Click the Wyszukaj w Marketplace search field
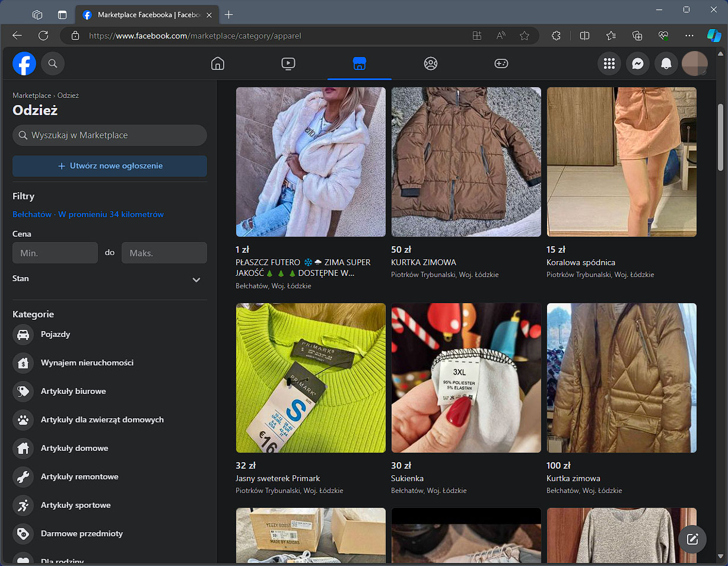The height and width of the screenshot is (566, 728). [x=110, y=135]
